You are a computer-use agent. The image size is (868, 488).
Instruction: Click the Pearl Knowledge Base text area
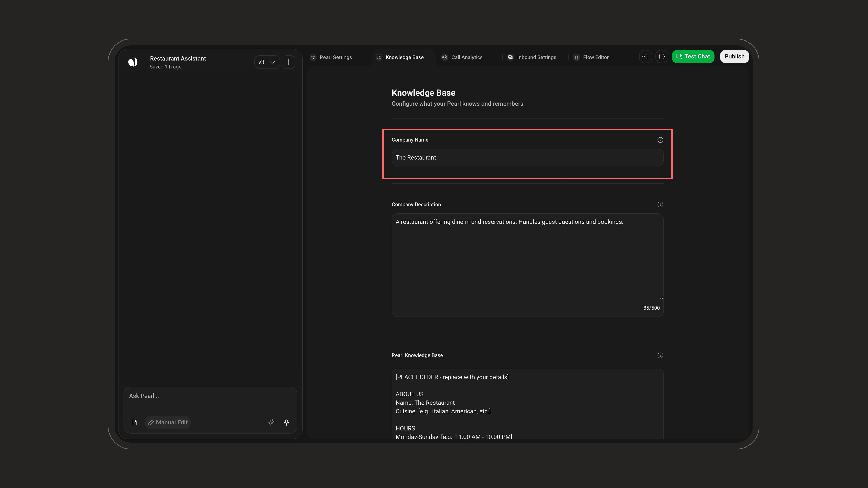point(527,404)
